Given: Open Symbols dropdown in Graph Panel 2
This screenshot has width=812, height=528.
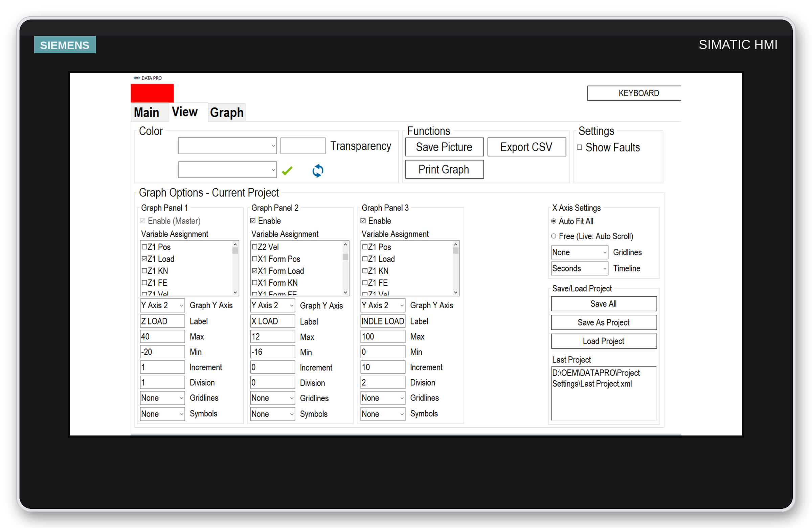Looking at the screenshot, I should (x=273, y=414).
